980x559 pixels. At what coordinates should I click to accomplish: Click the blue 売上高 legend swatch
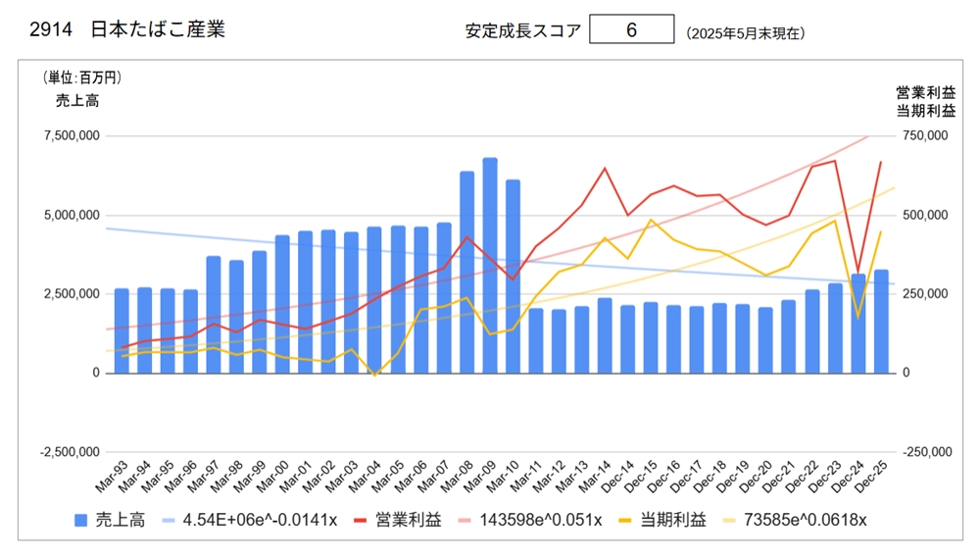[80, 520]
